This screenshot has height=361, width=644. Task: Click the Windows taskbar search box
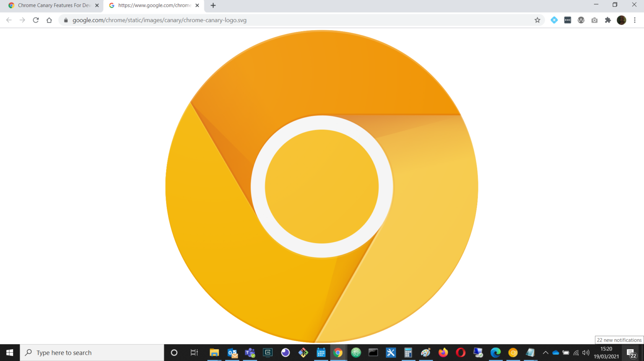pyautogui.click(x=92, y=353)
